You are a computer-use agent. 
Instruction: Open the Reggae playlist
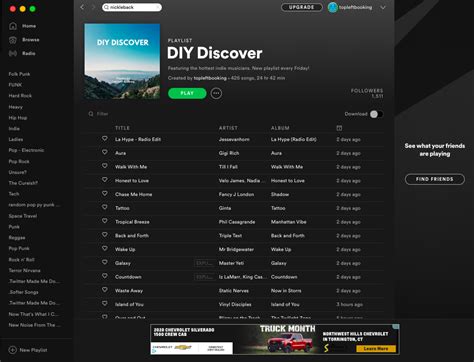tap(17, 238)
